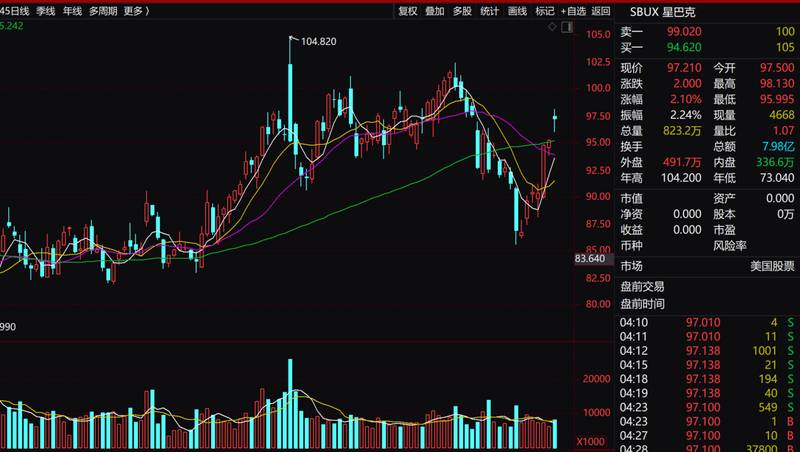
Task: Click the X1000 volume scale label
Action: point(590,442)
